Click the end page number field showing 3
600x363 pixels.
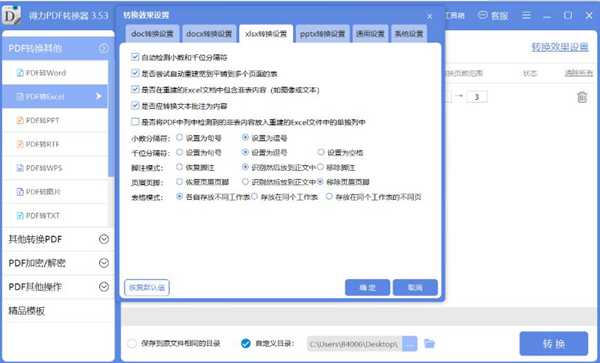tap(477, 97)
